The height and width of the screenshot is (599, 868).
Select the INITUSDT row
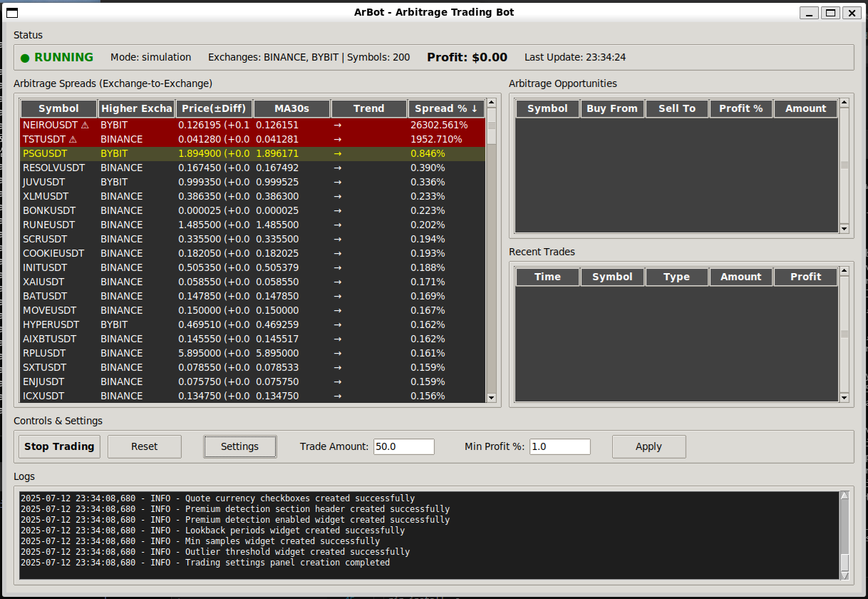click(x=253, y=267)
